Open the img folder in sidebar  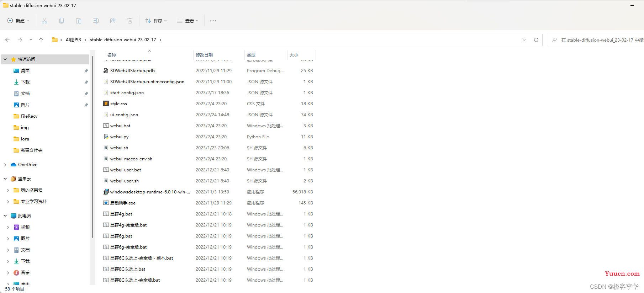point(25,127)
